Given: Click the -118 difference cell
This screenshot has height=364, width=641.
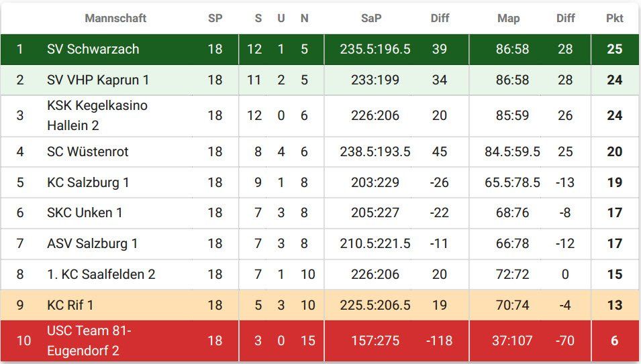Looking at the screenshot, I should [439, 341].
